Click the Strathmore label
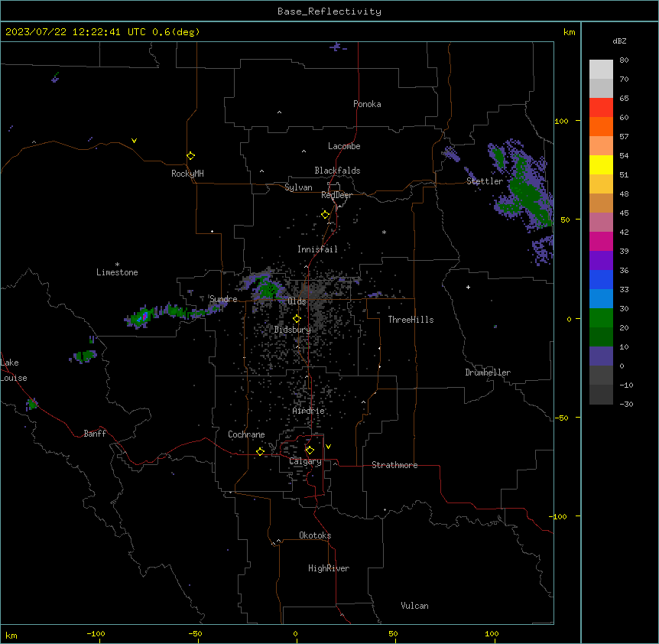Image resolution: width=659 pixels, height=644 pixels. click(x=394, y=465)
